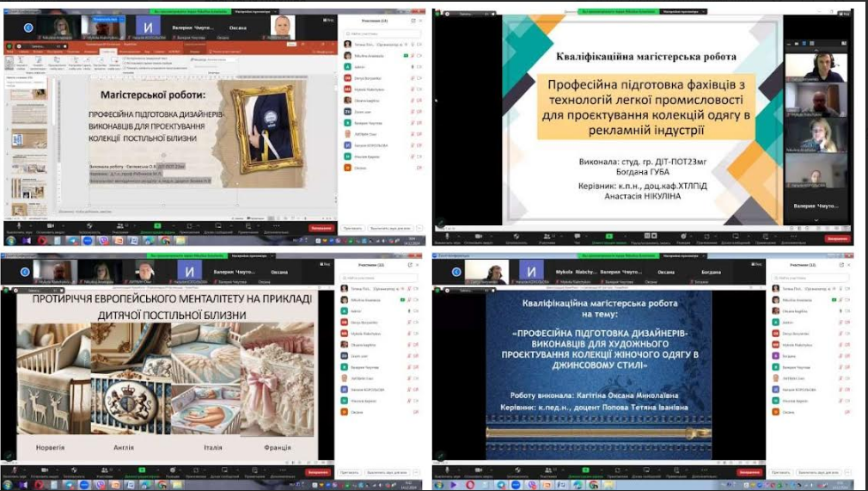Stop video in European mentality slide Zoom window
The width and height of the screenshot is (868, 491).
tap(45, 470)
